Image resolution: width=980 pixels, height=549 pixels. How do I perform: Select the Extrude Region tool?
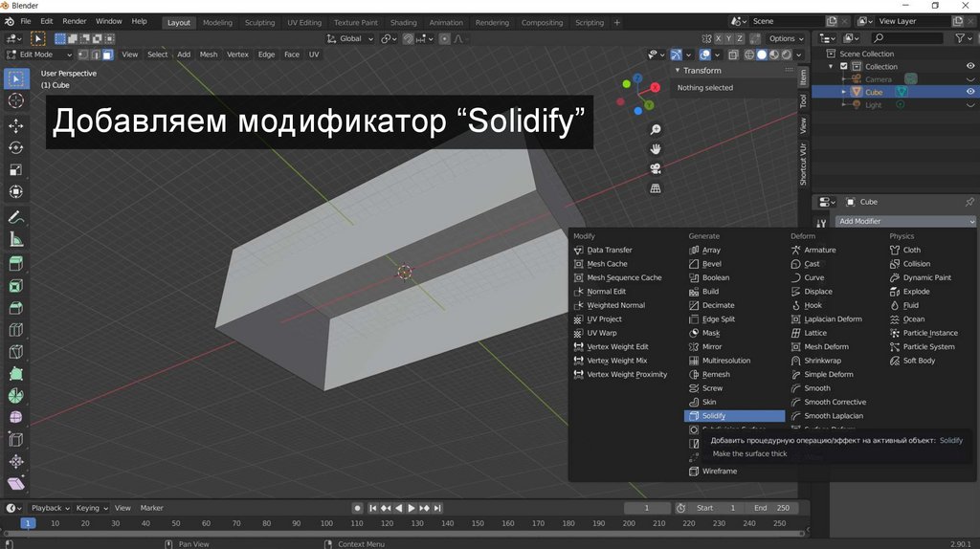[x=16, y=264]
